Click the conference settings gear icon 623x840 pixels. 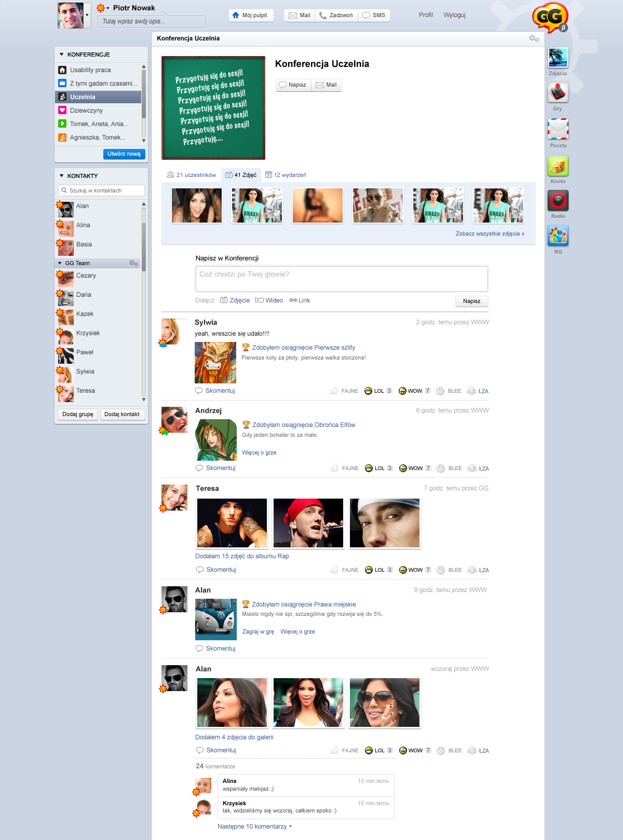[x=534, y=38]
